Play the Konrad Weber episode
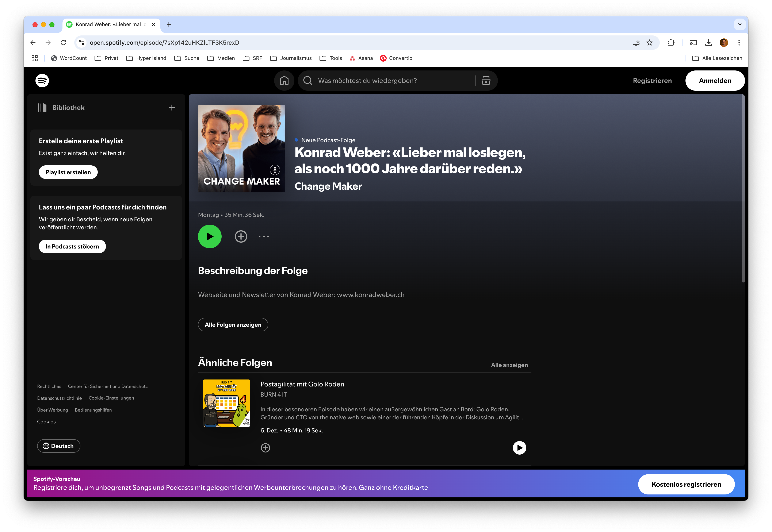This screenshot has width=772, height=532. [210, 237]
